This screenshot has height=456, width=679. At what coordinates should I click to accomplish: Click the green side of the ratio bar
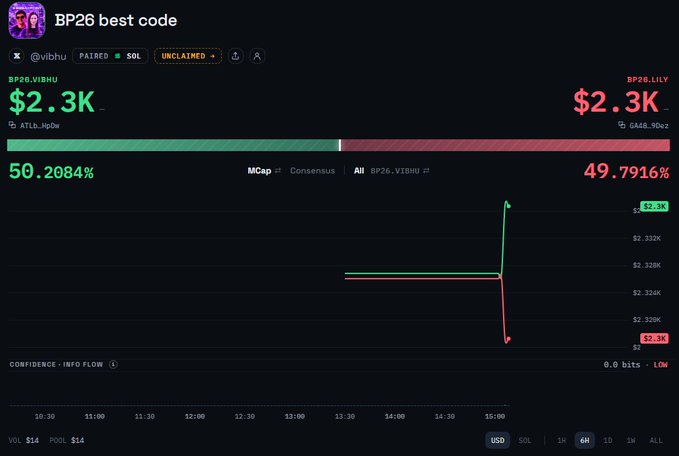[x=173, y=145]
